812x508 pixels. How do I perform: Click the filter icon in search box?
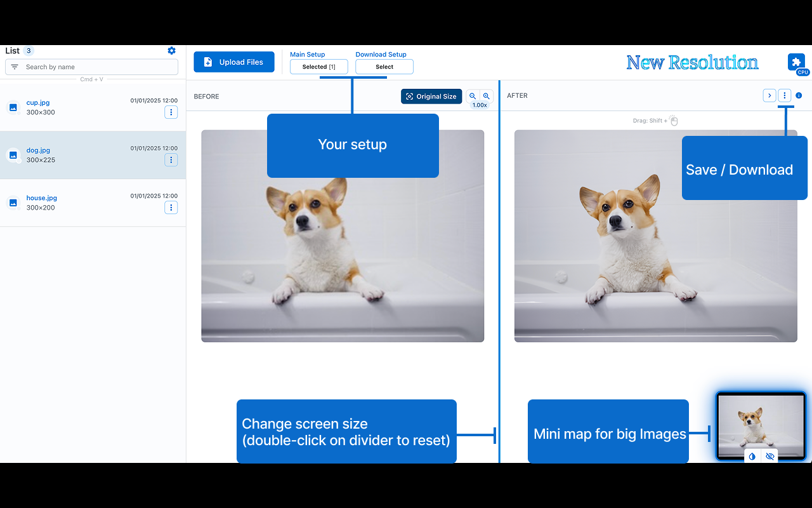click(x=15, y=67)
